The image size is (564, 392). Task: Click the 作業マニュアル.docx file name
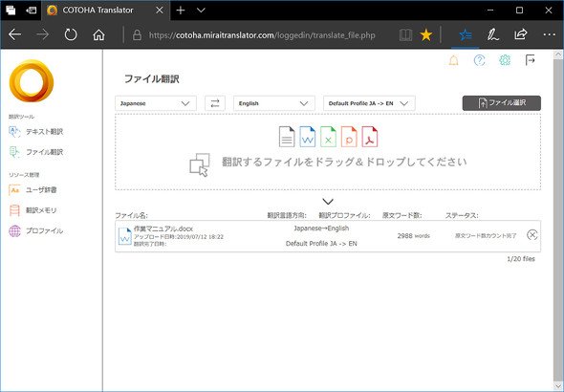163,229
